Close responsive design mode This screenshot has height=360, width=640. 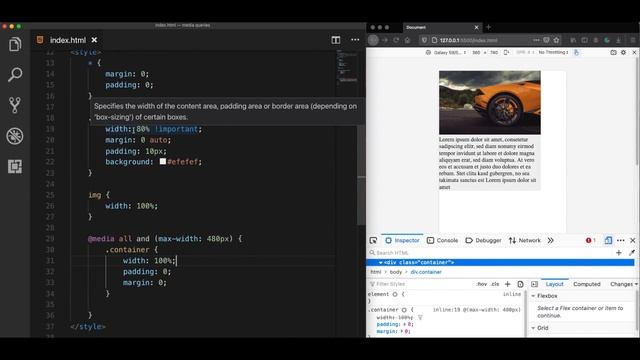coord(634,52)
